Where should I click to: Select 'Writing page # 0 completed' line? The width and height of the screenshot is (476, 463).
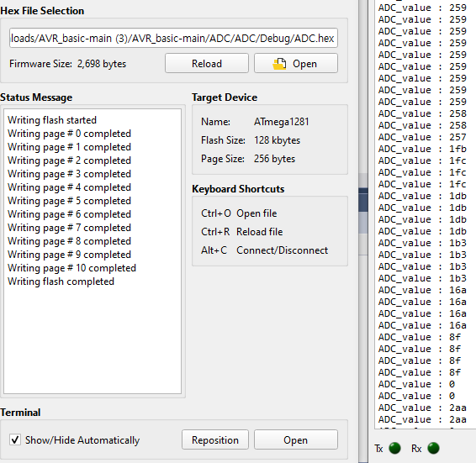[69, 134]
